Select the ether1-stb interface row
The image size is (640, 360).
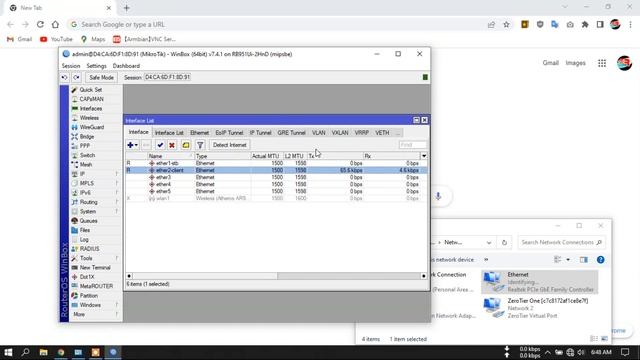276,163
